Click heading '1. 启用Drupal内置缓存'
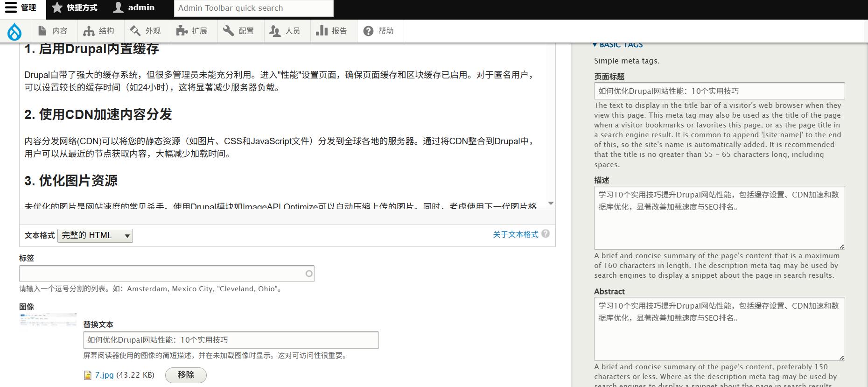Viewport: 868px width, 387px height. pos(91,49)
